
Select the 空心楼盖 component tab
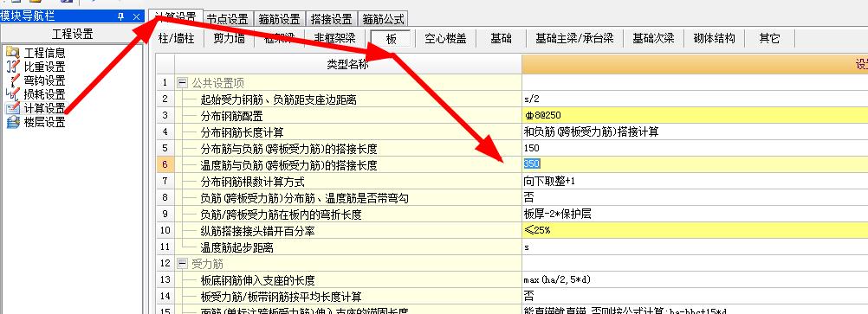pyautogui.click(x=445, y=39)
